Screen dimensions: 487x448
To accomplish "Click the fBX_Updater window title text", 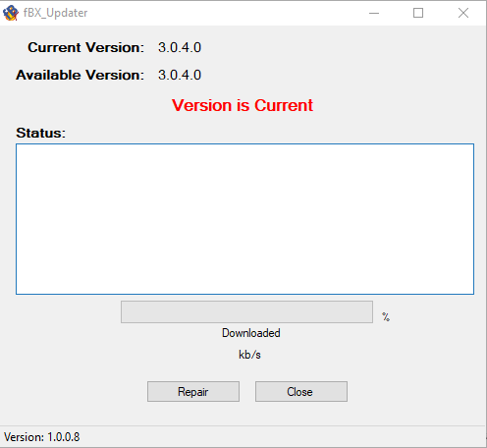I will 55,13.
